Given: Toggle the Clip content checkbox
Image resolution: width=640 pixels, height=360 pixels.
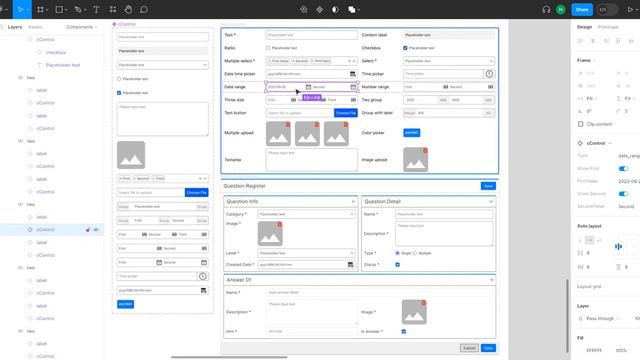Looking at the screenshot, I should pos(580,124).
